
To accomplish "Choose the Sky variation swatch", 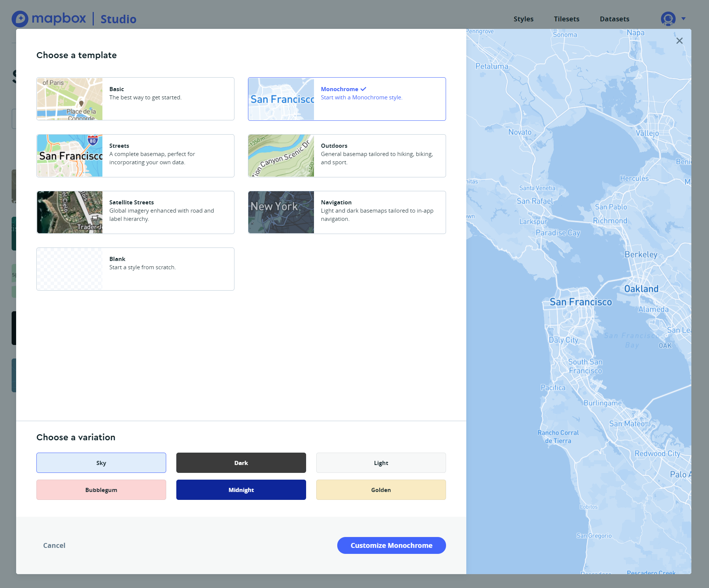I will click(101, 463).
